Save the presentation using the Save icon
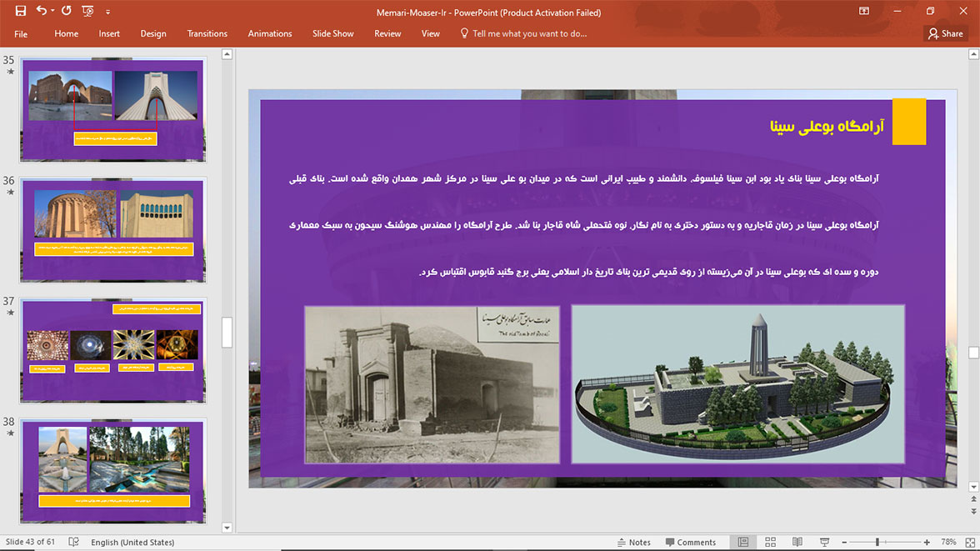The height and width of the screenshot is (551, 980). click(21, 12)
